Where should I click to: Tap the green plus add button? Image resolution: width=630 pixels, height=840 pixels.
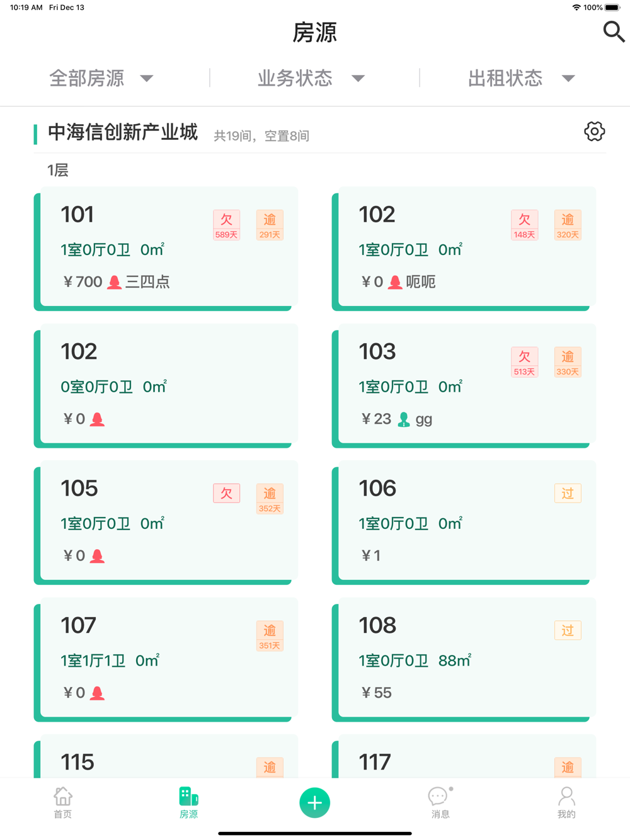tap(314, 803)
